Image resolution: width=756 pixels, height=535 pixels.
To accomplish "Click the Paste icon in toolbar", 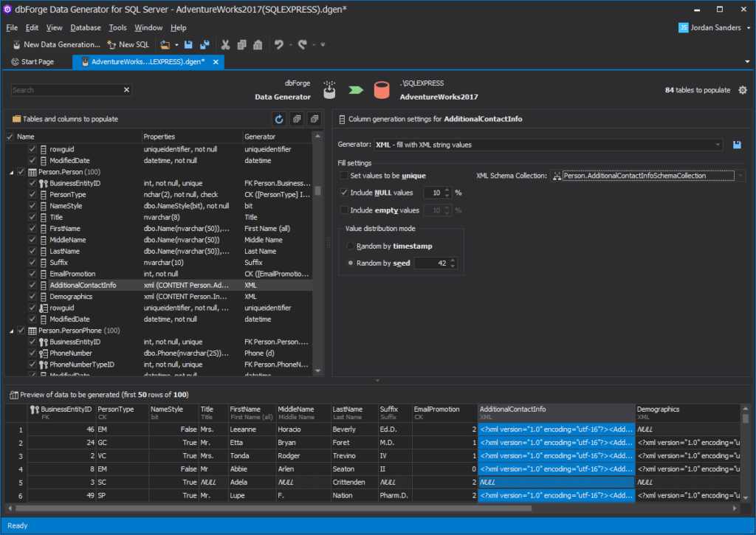I will click(x=258, y=45).
